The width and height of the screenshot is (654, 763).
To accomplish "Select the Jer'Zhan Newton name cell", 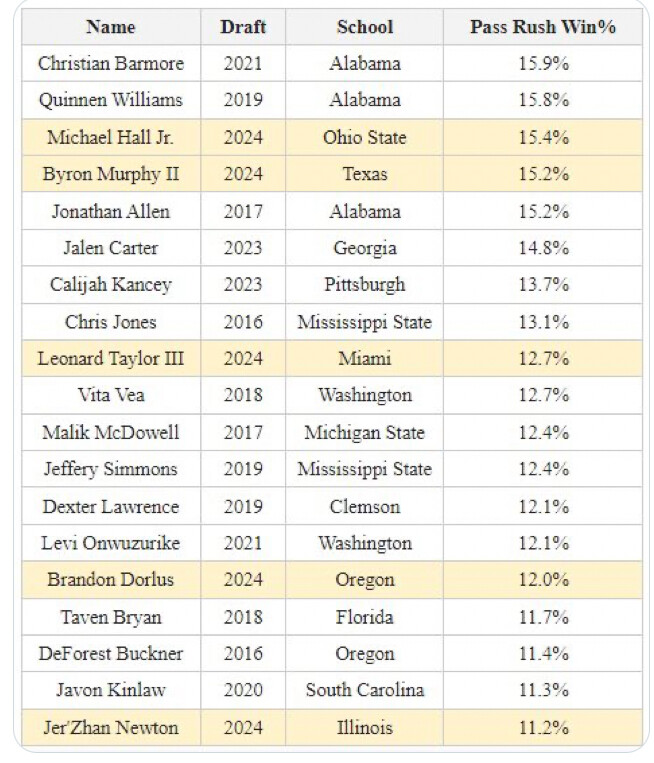I will coord(110,727).
